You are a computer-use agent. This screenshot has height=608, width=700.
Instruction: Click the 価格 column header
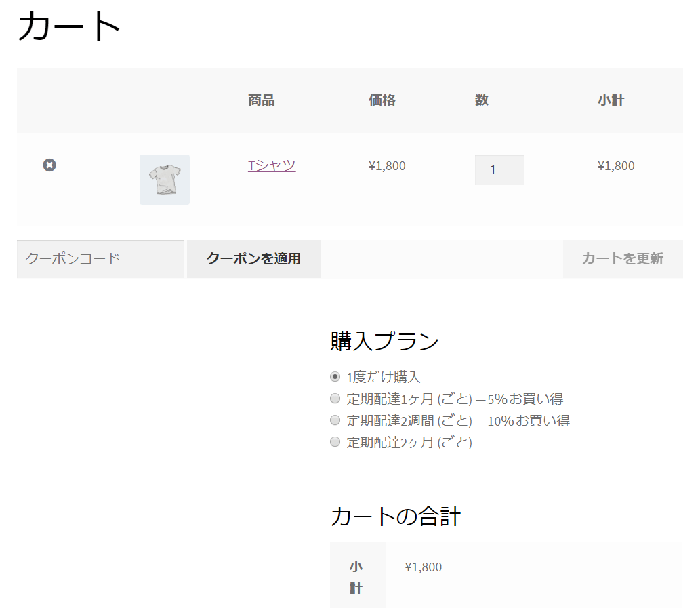click(382, 100)
